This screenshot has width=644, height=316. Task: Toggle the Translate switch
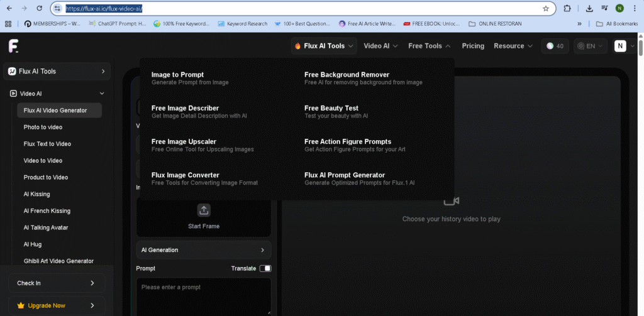[265, 268]
